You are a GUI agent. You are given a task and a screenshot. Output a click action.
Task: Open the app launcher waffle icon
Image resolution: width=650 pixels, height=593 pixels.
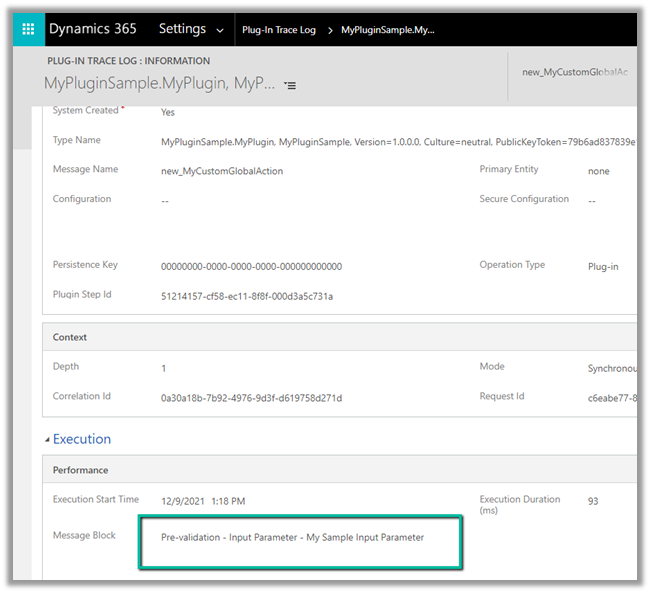(28, 29)
